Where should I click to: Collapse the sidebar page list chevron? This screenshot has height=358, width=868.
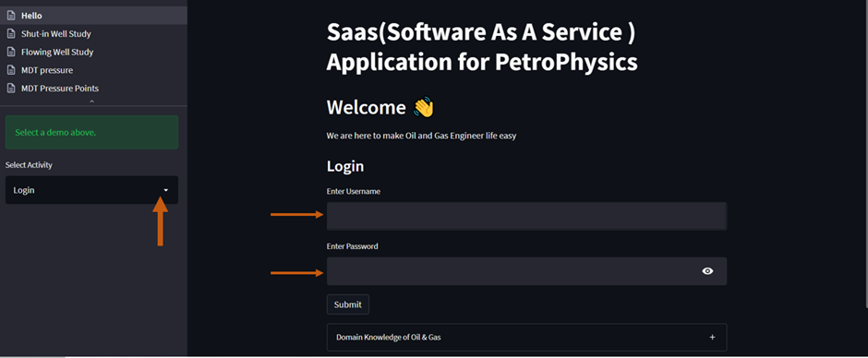pyautogui.click(x=92, y=101)
